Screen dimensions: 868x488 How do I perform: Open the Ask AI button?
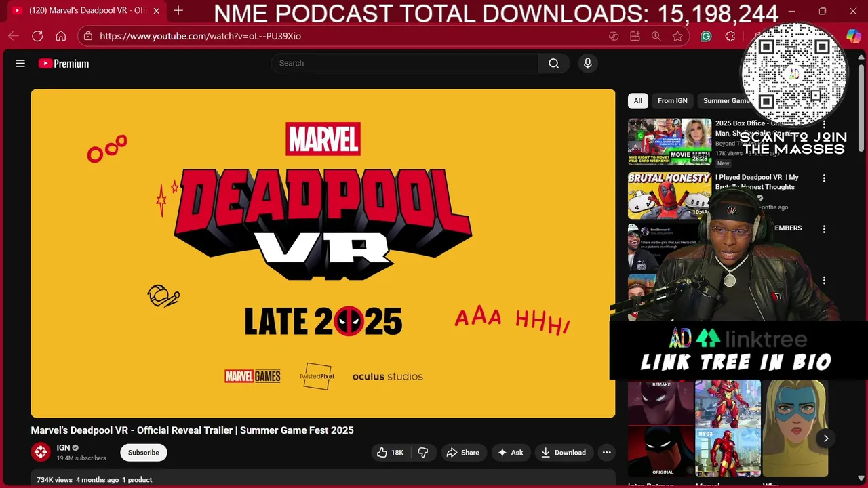coord(511,453)
